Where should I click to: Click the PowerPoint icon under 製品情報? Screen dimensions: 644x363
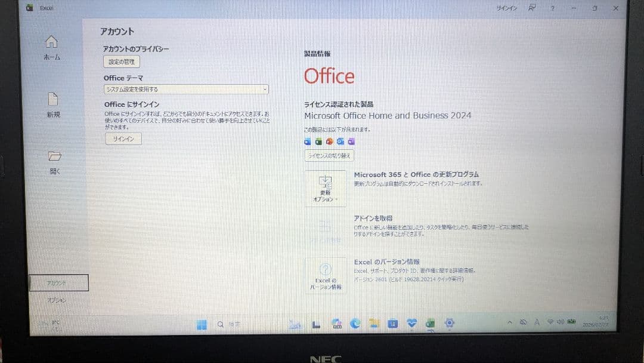[x=330, y=141]
